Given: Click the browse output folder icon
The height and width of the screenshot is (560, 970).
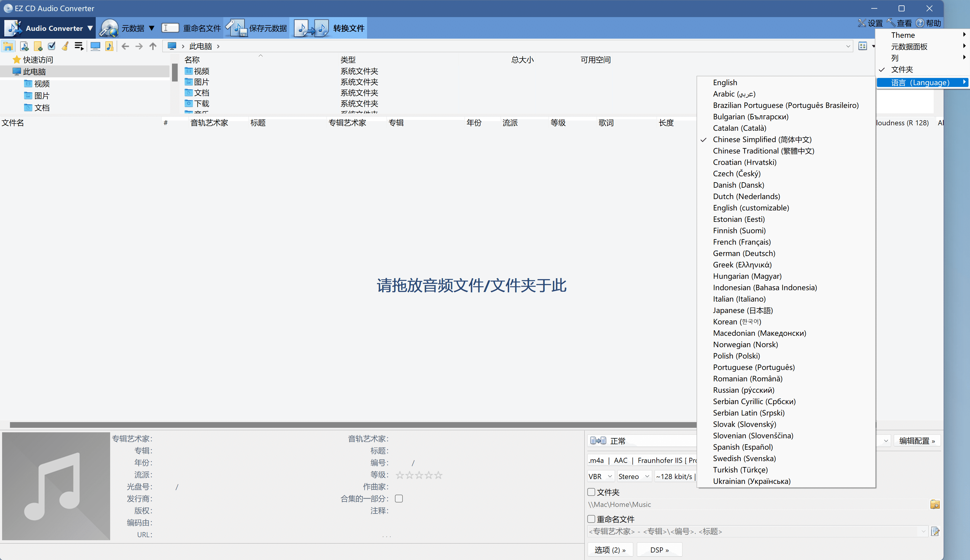Looking at the screenshot, I should [x=935, y=504].
